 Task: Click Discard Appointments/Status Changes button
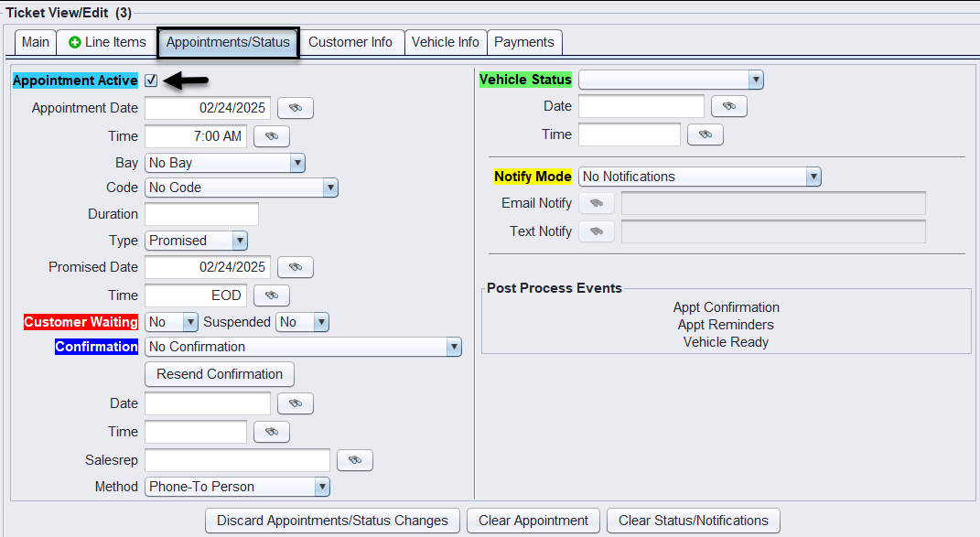point(332,521)
